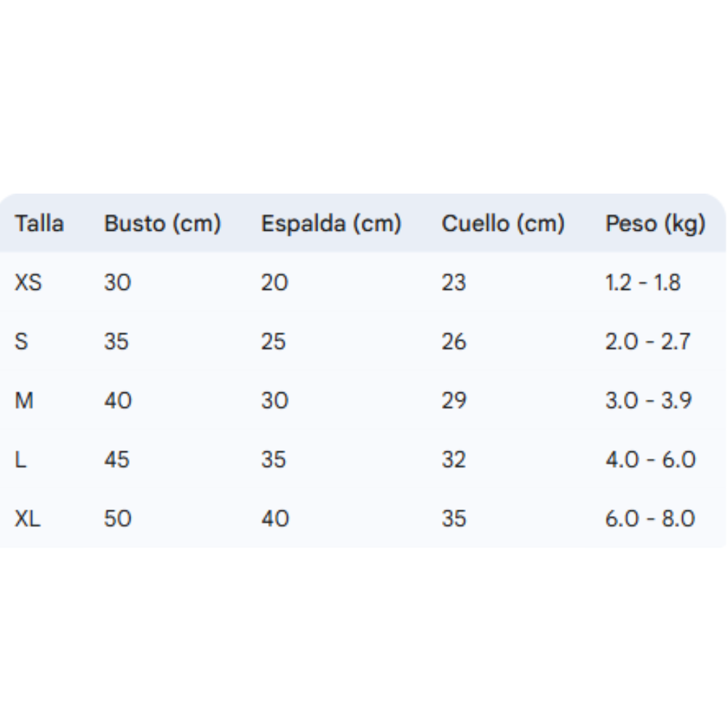728x728 pixels.
Task: Click the M neck value 29
Action: (454, 400)
